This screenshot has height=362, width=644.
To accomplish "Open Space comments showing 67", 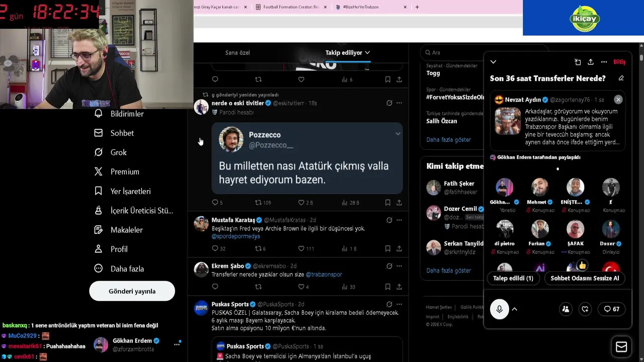I will coord(612,309).
